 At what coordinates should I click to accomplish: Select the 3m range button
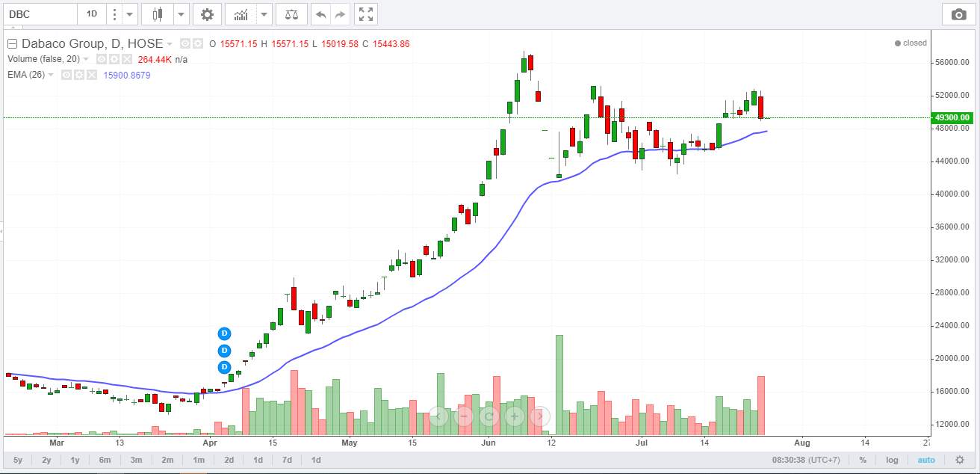[x=136, y=460]
